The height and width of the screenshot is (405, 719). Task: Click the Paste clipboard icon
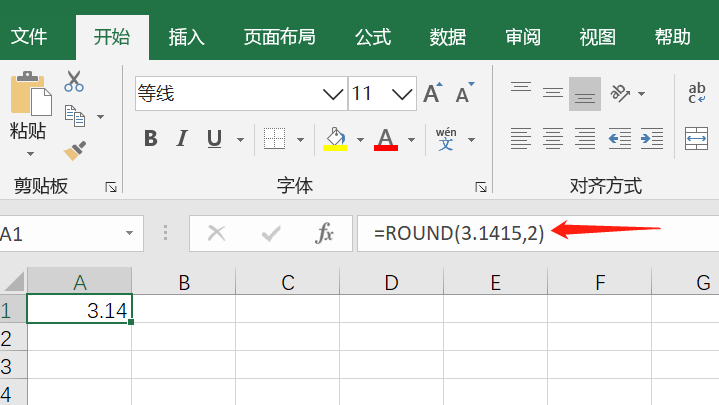pos(31,94)
